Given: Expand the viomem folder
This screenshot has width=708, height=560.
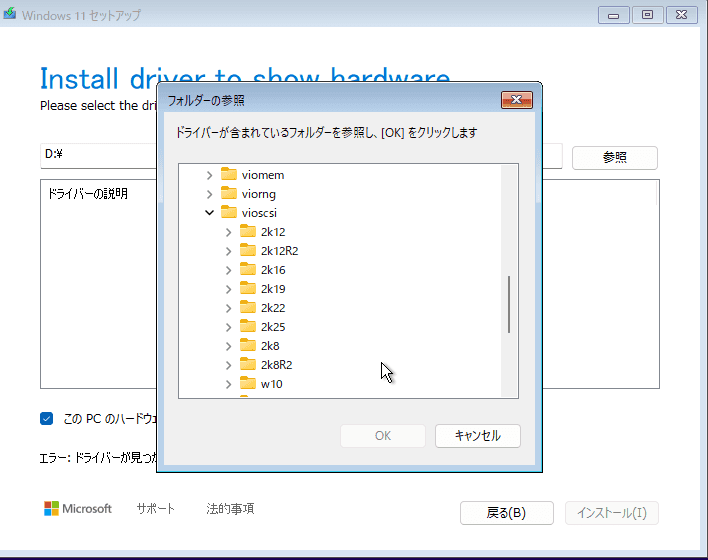Looking at the screenshot, I should [209, 175].
